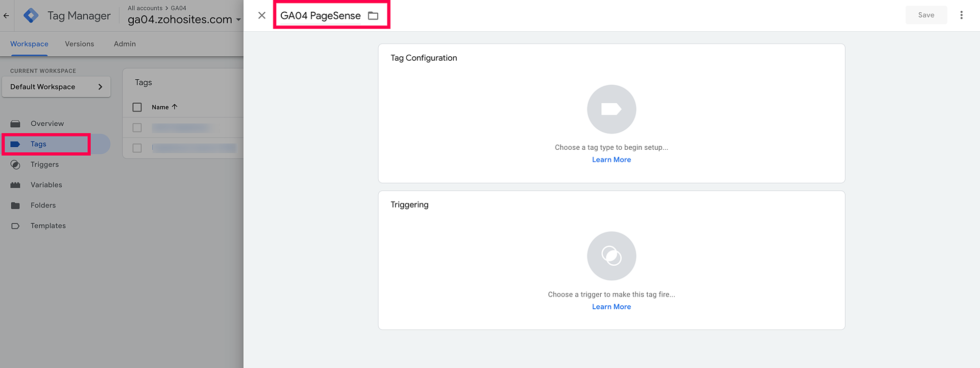The width and height of the screenshot is (980, 368).
Task: Click the CURRENT WORKSPACE label
Action: (43, 71)
